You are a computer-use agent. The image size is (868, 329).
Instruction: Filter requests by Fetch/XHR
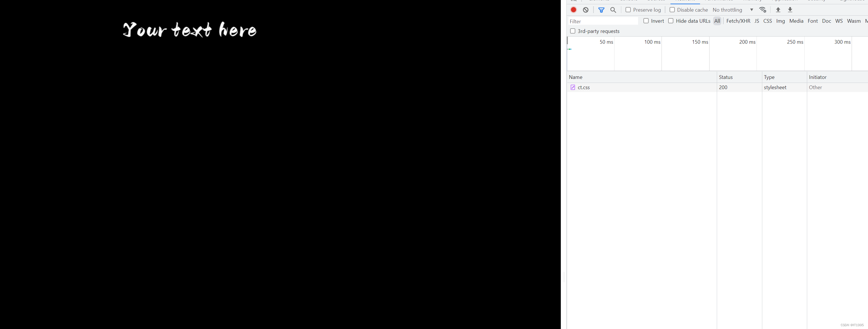pos(738,21)
